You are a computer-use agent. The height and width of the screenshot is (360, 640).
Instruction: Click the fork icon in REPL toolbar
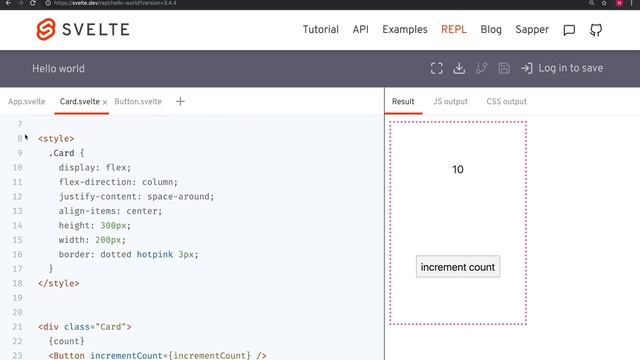point(481,68)
